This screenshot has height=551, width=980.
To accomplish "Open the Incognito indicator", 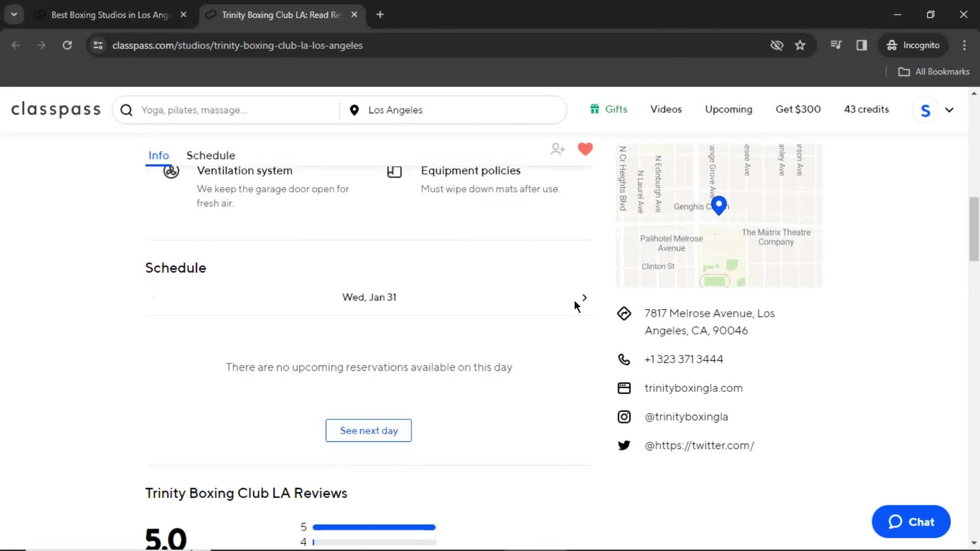I will 913,45.
